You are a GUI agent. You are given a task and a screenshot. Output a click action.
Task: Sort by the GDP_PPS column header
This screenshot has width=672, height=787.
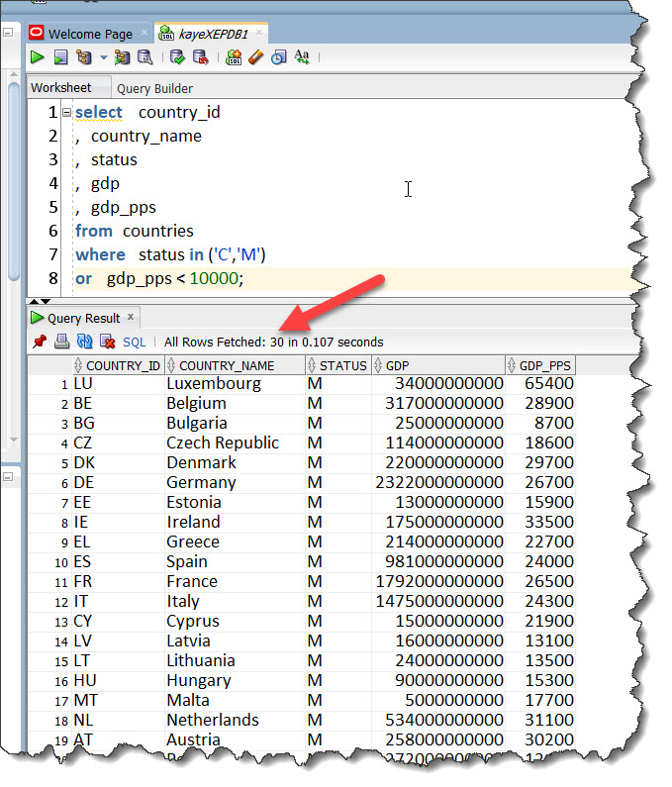(540, 365)
